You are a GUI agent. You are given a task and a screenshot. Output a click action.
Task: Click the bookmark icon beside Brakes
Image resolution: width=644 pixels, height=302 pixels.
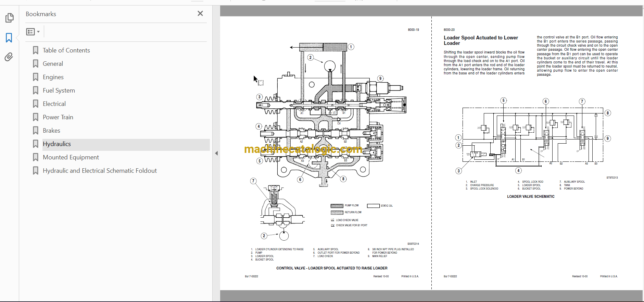pyautogui.click(x=36, y=131)
